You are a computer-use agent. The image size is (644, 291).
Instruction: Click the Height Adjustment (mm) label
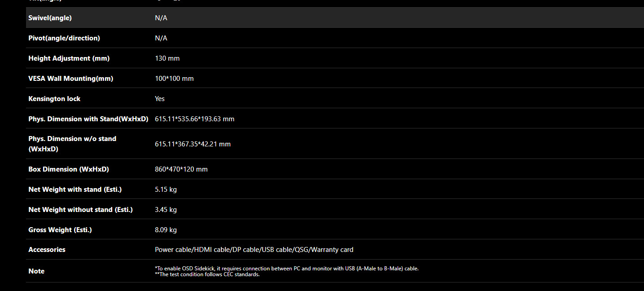click(69, 58)
